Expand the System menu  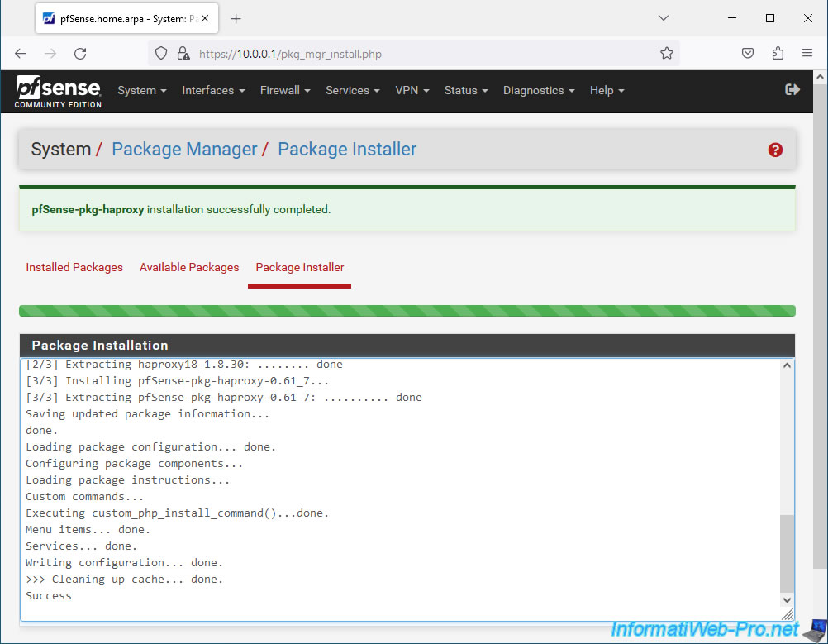tap(142, 90)
